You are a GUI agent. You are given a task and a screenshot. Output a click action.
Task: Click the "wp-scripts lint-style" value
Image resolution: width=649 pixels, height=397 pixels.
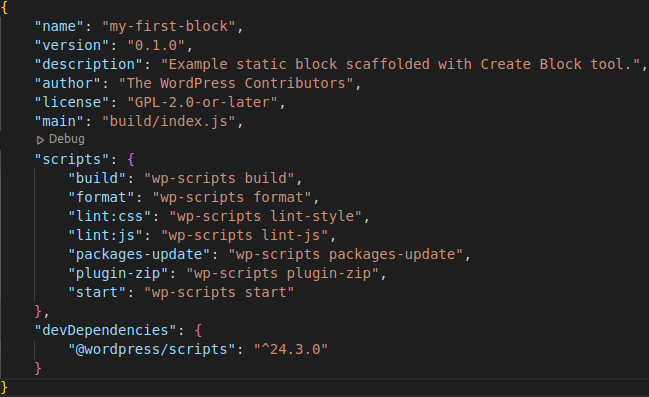click(266, 217)
